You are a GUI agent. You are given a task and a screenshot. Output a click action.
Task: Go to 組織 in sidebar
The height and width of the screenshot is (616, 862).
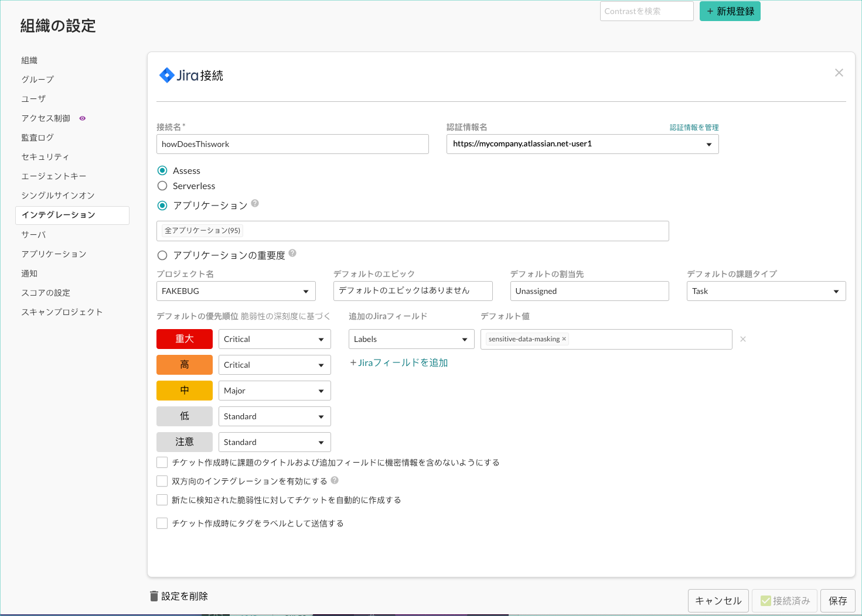pyautogui.click(x=29, y=60)
